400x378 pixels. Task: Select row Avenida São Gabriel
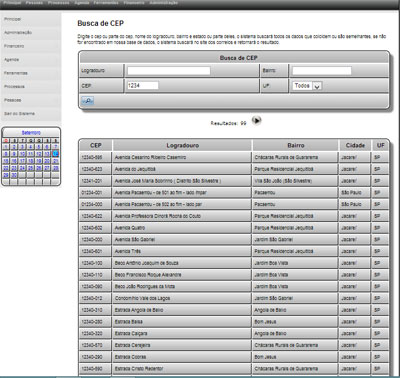tap(234, 239)
